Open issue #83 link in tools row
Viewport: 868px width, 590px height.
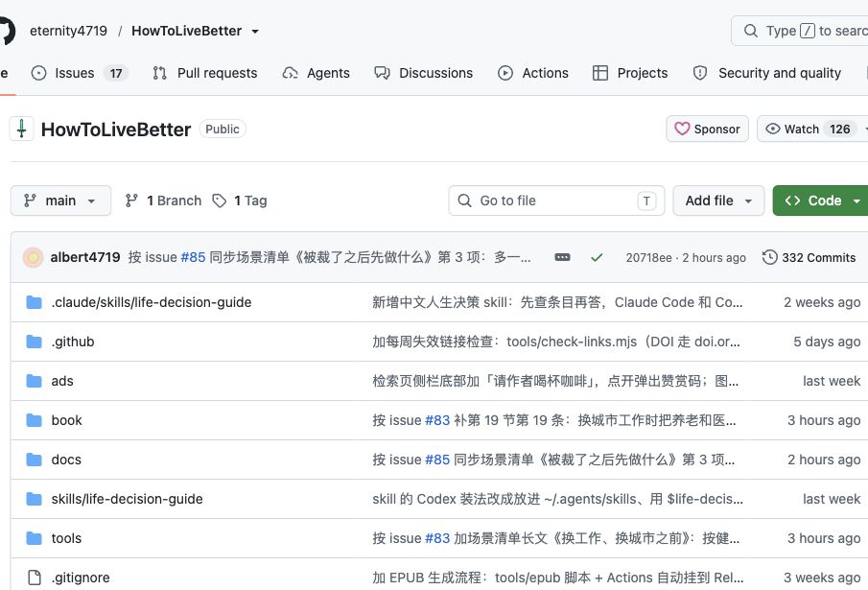pos(437,538)
